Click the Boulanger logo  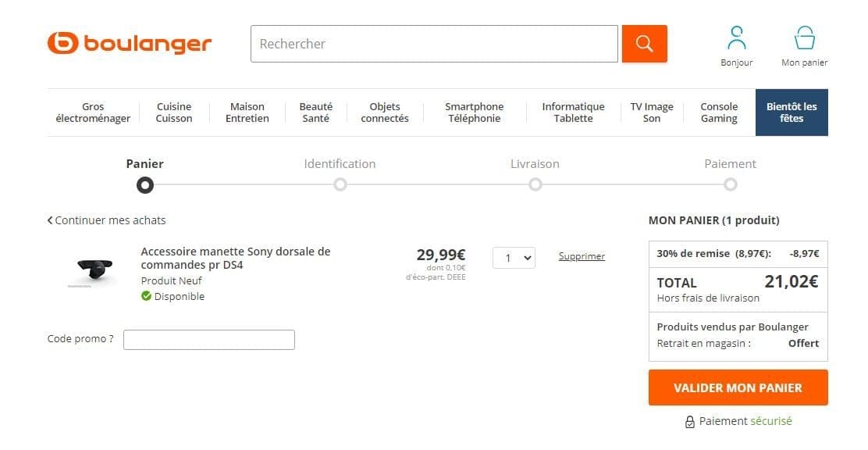130,43
